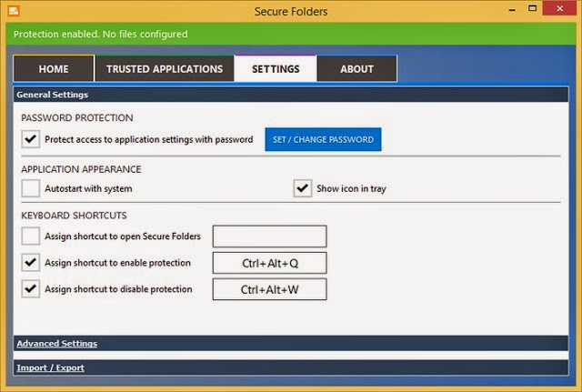Open the HOME tab
Screen dimensions: 582x392
click(54, 69)
